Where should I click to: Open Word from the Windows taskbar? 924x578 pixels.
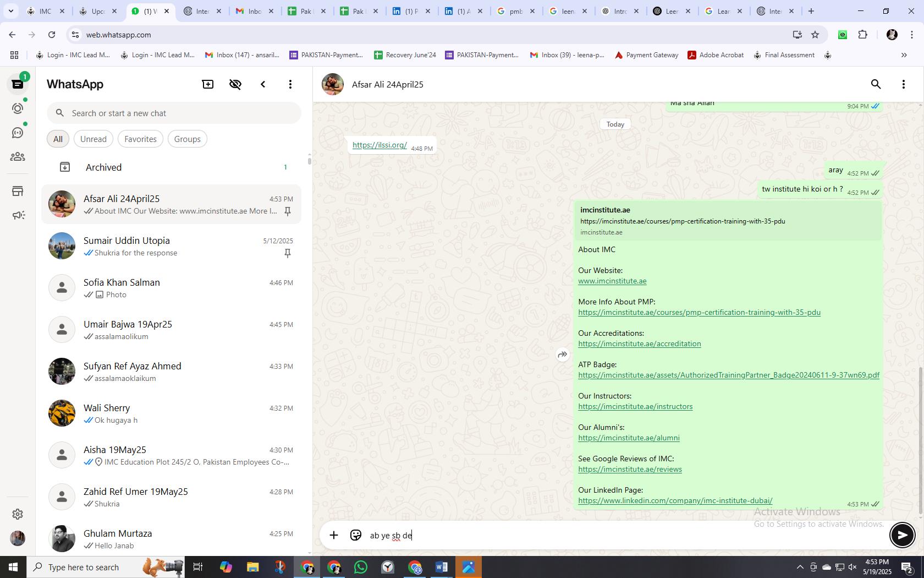[442, 567]
